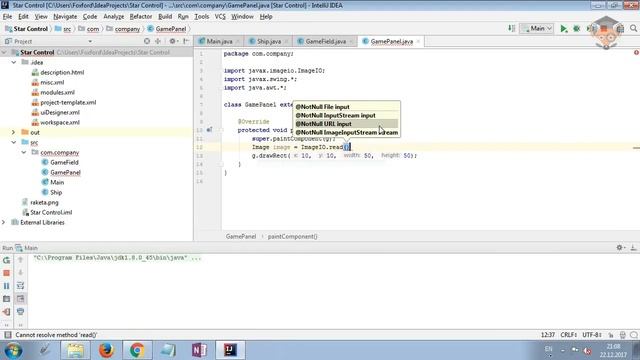Click paintComponent() breadcrumb below editor
Screen dimensions: 640x360
[x=292, y=236]
